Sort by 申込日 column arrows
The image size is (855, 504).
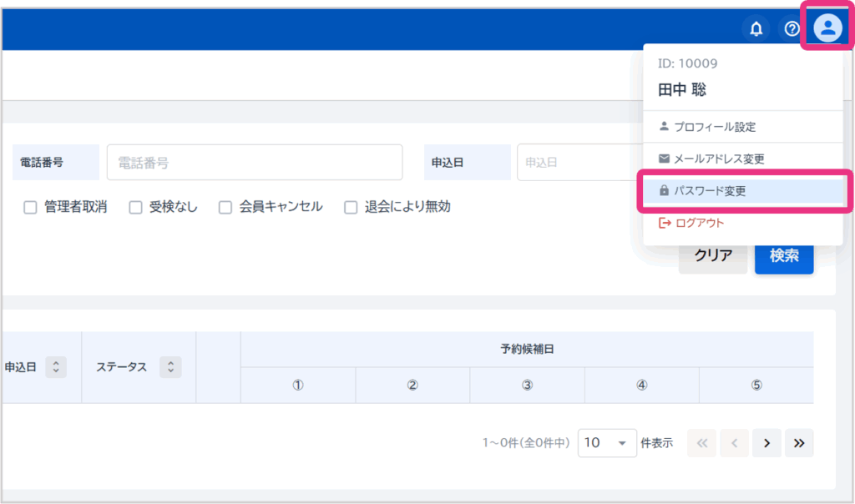56,367
